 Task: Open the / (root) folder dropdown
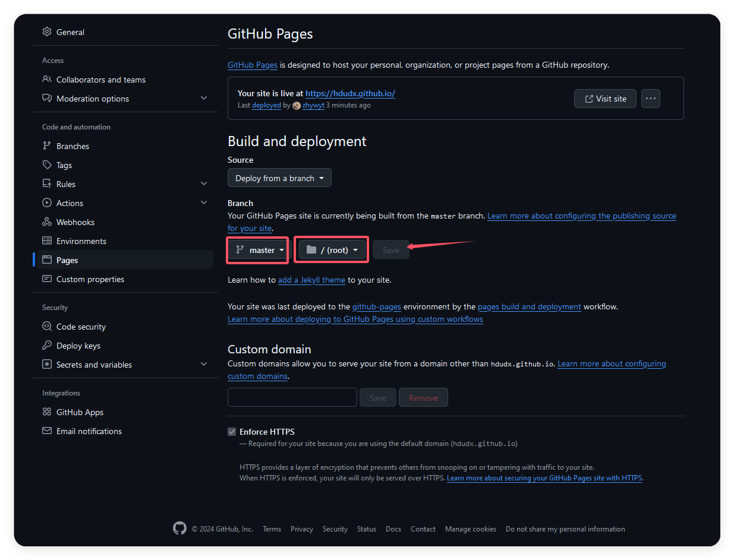click(x=332, y=250)
